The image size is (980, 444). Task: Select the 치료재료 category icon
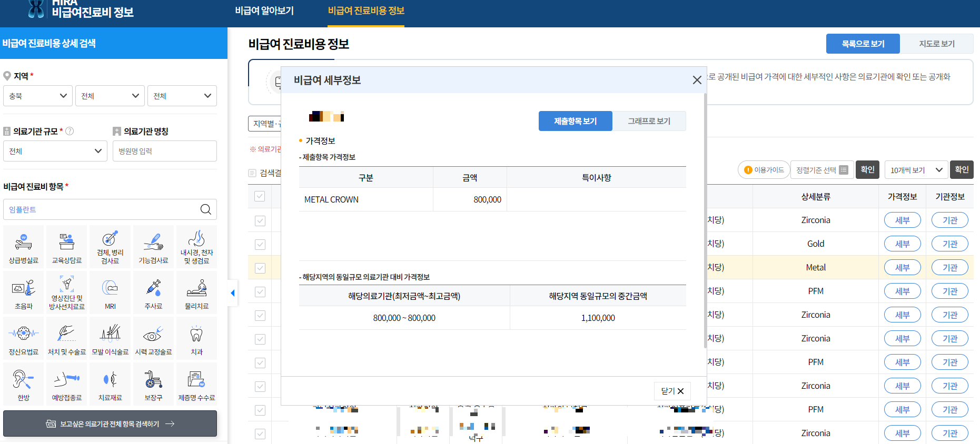click(110, 384)
